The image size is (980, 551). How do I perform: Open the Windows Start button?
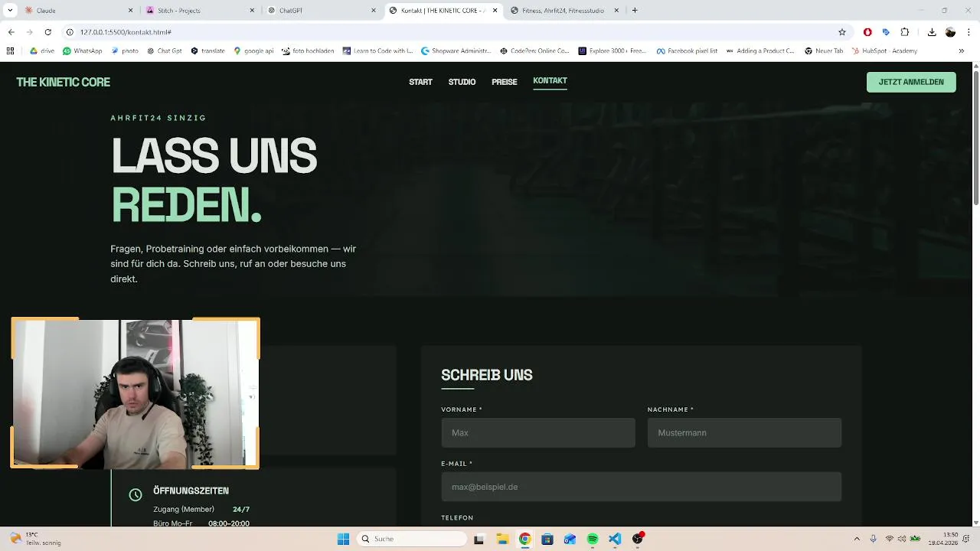point(344,539)
